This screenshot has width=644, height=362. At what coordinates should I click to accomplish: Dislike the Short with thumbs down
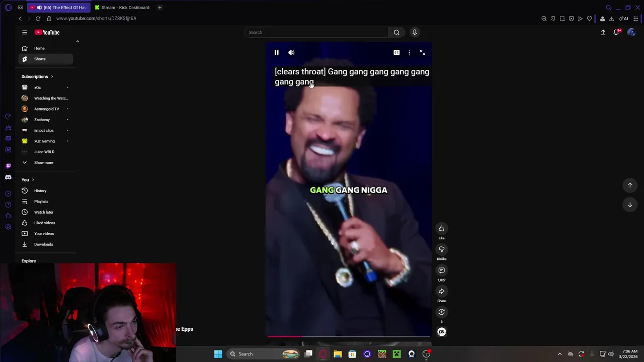441,249
